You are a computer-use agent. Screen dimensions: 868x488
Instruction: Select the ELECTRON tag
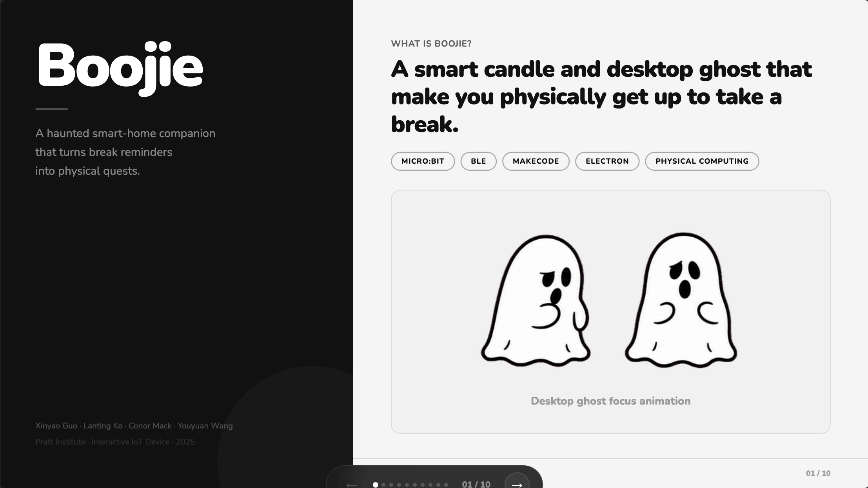click(x=607, y=161)
